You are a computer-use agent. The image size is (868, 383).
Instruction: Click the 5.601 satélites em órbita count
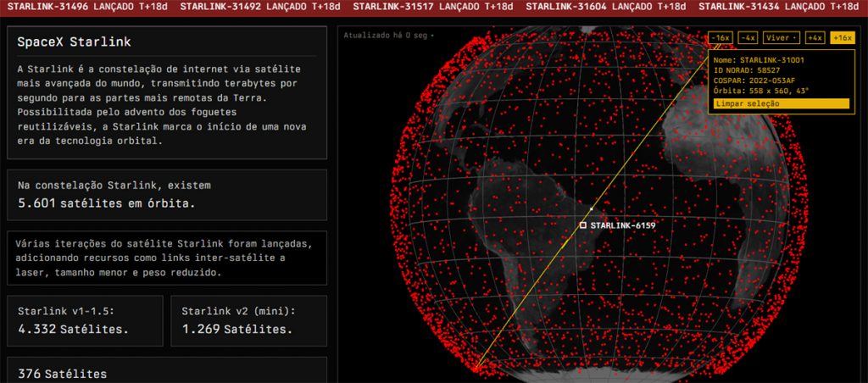[106, 203]
